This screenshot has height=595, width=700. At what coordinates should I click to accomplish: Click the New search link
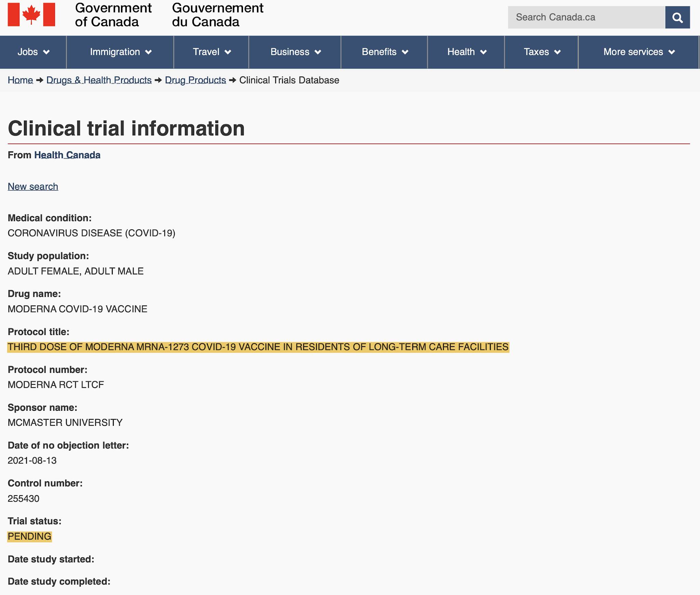pos(33,187)
